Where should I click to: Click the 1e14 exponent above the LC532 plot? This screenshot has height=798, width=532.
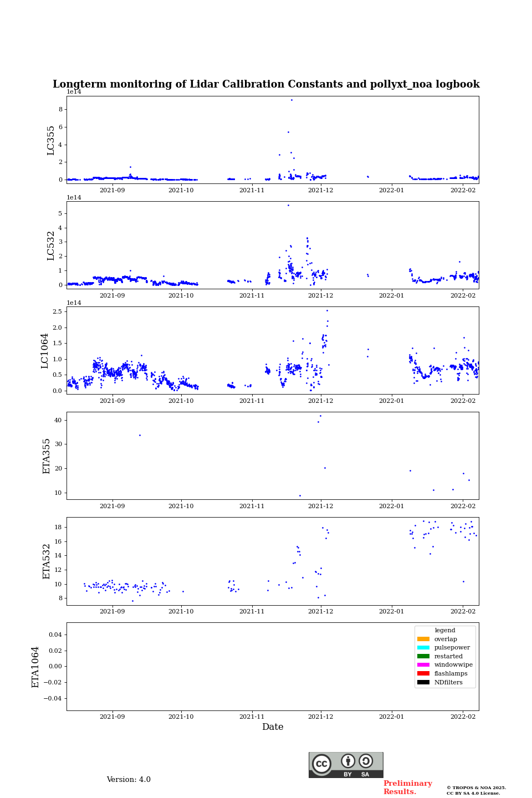[74, 197]
